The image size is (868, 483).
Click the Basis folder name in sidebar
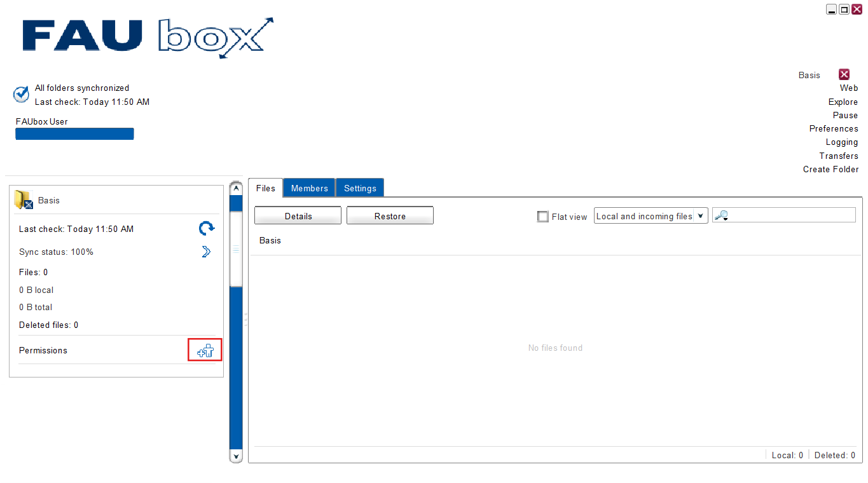click(x=49, y=200)
